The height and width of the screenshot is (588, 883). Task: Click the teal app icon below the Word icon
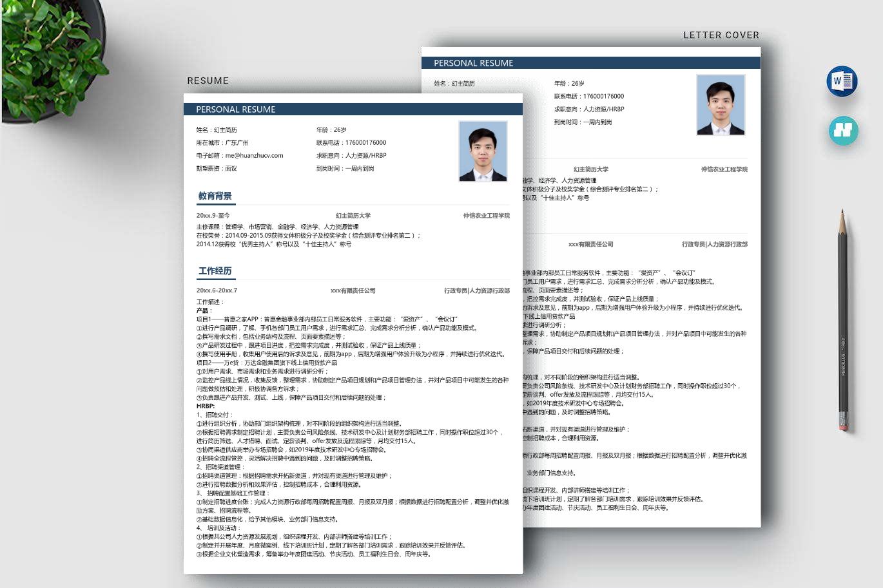click(843, 130)
